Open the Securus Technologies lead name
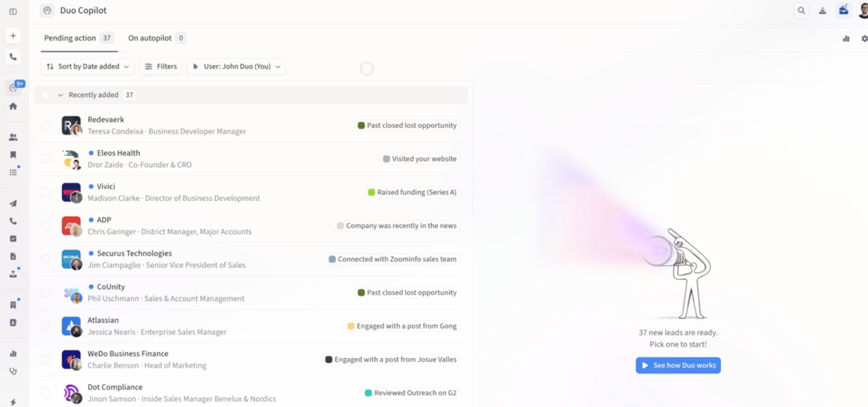Screen dimensions: 868x407 click(x=134, y=254)
